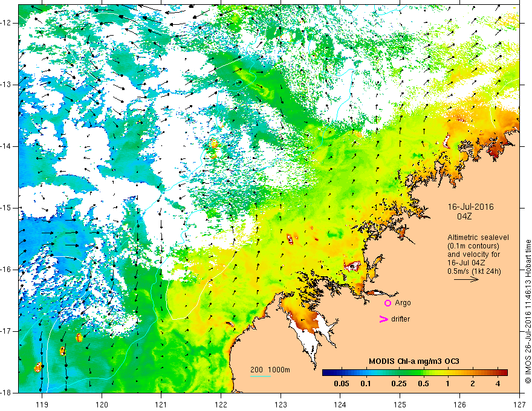Click the magenta drifter arrow legend symbol
Viewport: 532px width, 411px height.
pyautogui.click(x=384, y=319)
